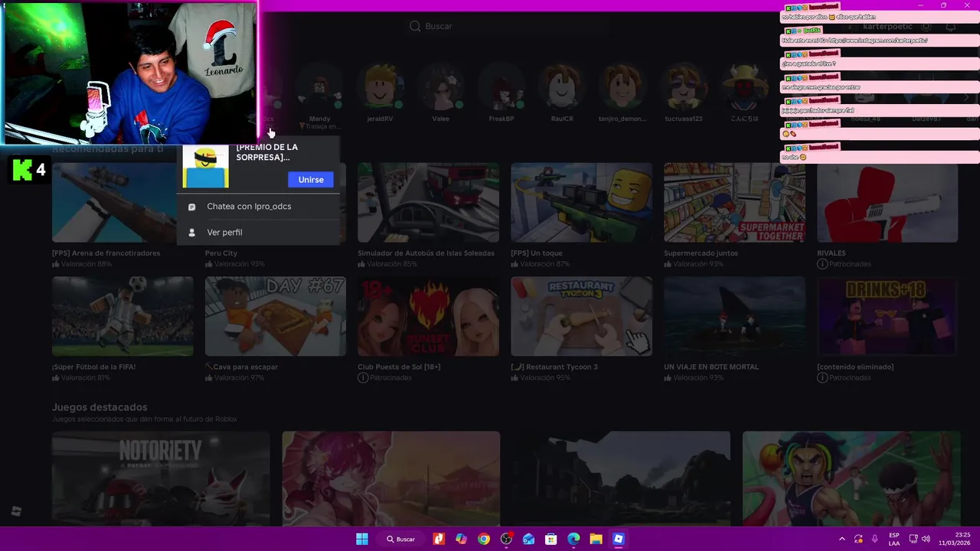Open the UN VIAJE EN BOTE MORTAL title
980x551 pixels.
click(711, 367)
